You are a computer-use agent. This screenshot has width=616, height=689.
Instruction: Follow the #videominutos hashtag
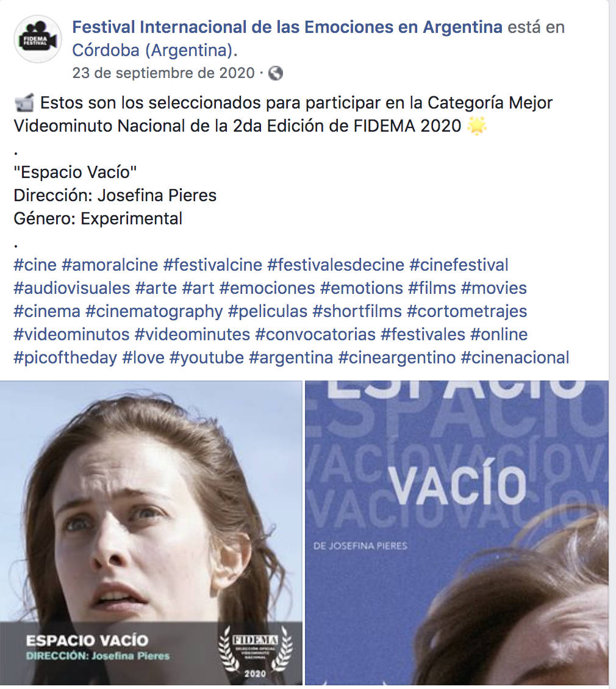coord(72,334)
